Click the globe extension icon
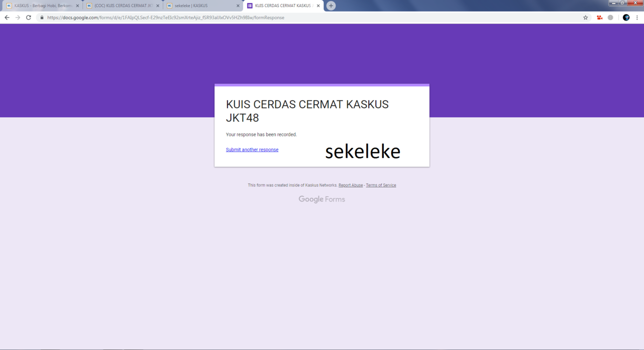The image size is (644, 350). (610, 17)
